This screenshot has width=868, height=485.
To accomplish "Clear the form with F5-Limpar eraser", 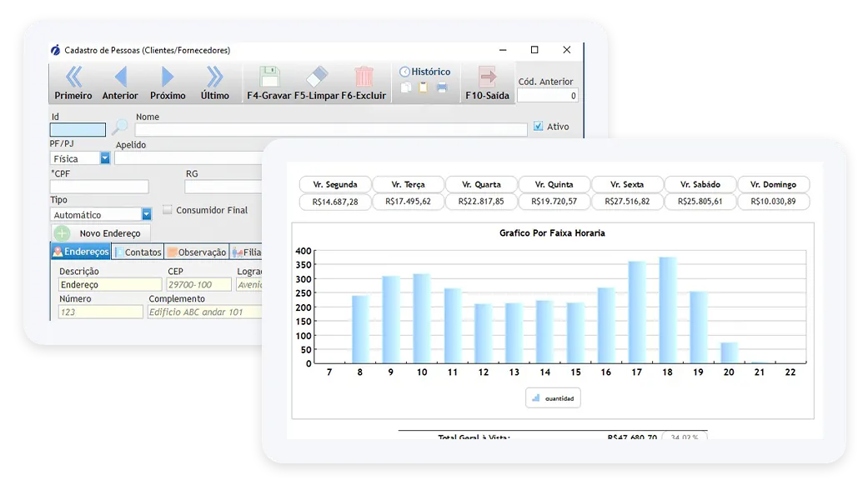I will (x=317, y=83).
